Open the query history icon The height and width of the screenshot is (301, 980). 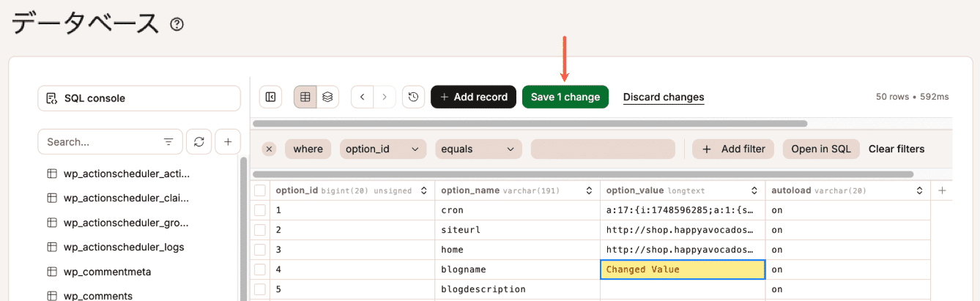pyautogui.click(x=414, y=97)
